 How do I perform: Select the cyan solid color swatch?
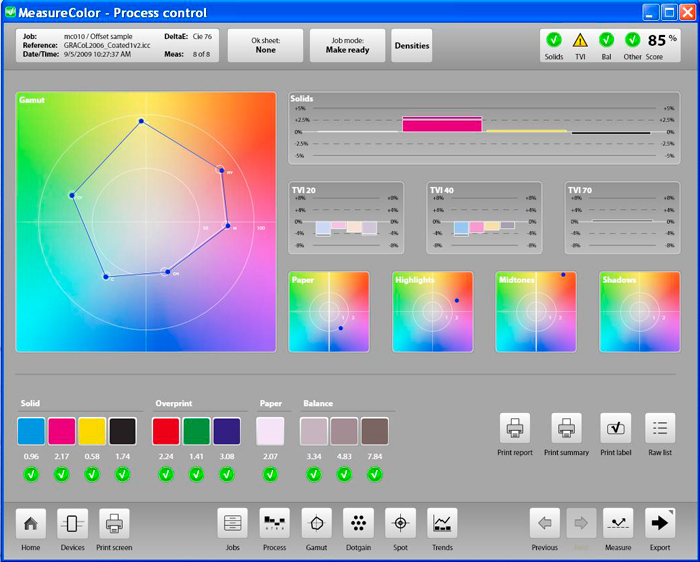coord(31,431)
